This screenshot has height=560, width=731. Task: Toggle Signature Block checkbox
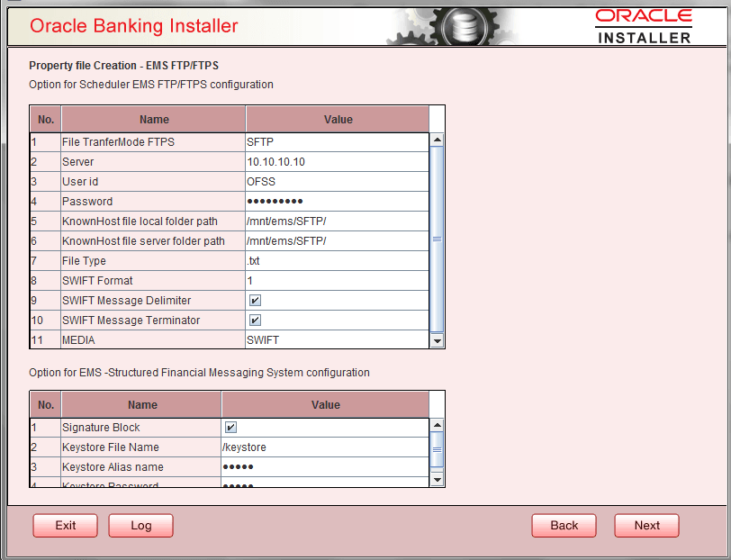230,427
